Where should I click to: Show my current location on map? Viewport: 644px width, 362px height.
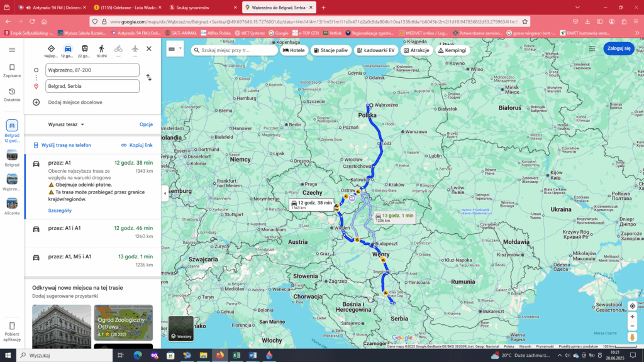633,306
